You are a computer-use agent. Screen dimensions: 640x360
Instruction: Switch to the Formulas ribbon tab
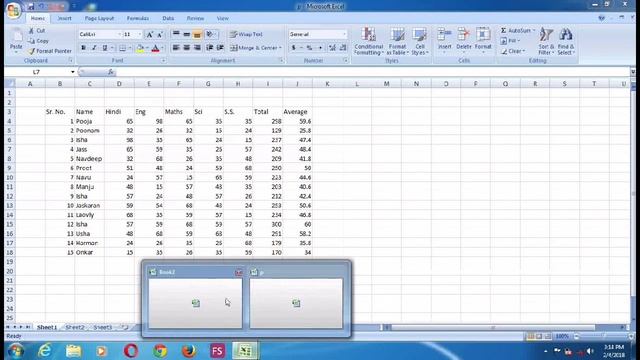click(138, 18)
